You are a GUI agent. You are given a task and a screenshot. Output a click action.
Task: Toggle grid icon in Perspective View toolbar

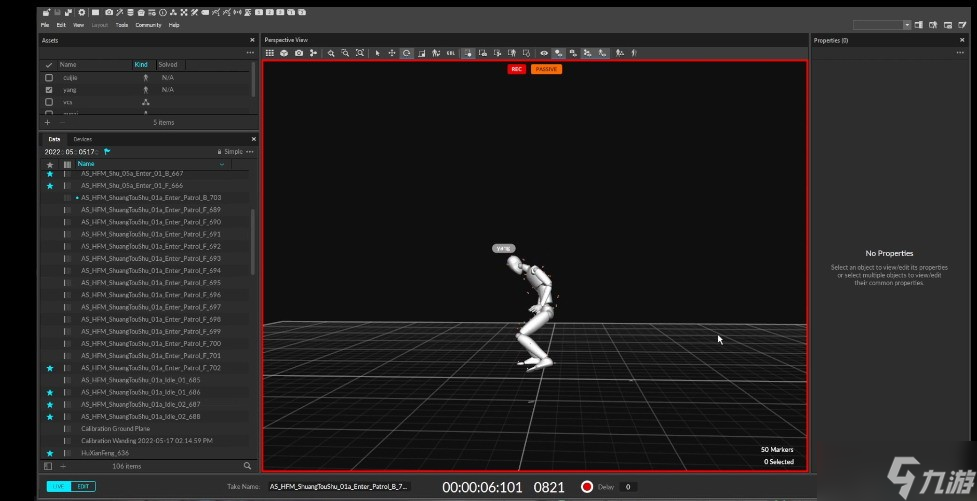coord(270,53)
